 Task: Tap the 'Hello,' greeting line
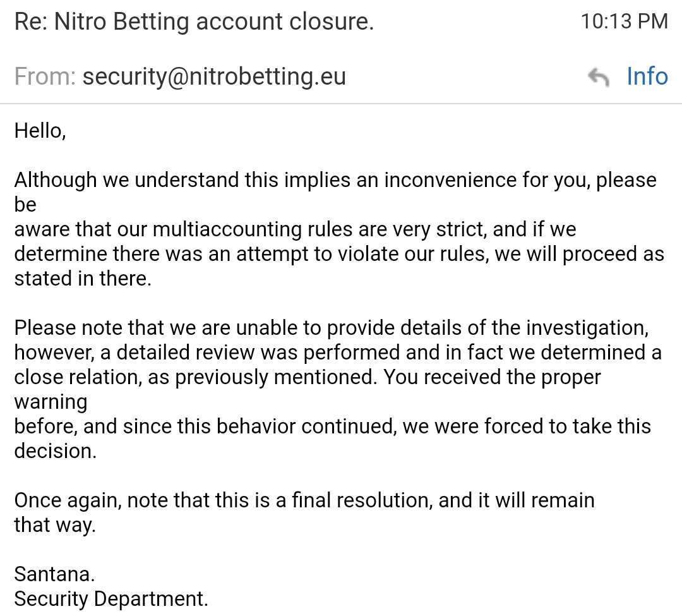40,131
